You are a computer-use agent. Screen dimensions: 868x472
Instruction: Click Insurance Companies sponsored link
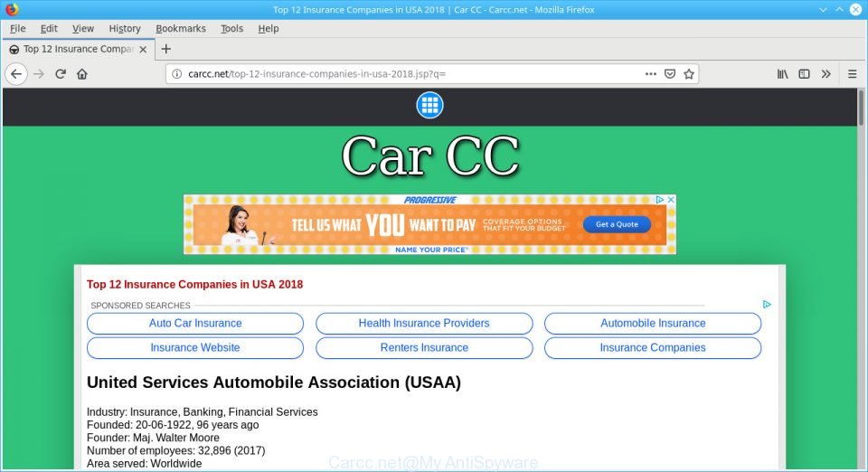coord(653,347)
